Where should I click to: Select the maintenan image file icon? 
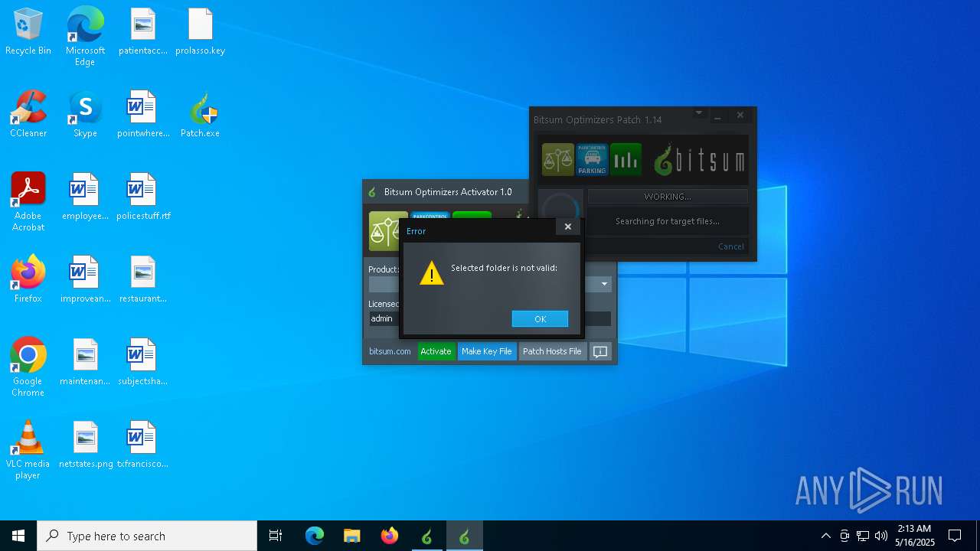[85, 362]
